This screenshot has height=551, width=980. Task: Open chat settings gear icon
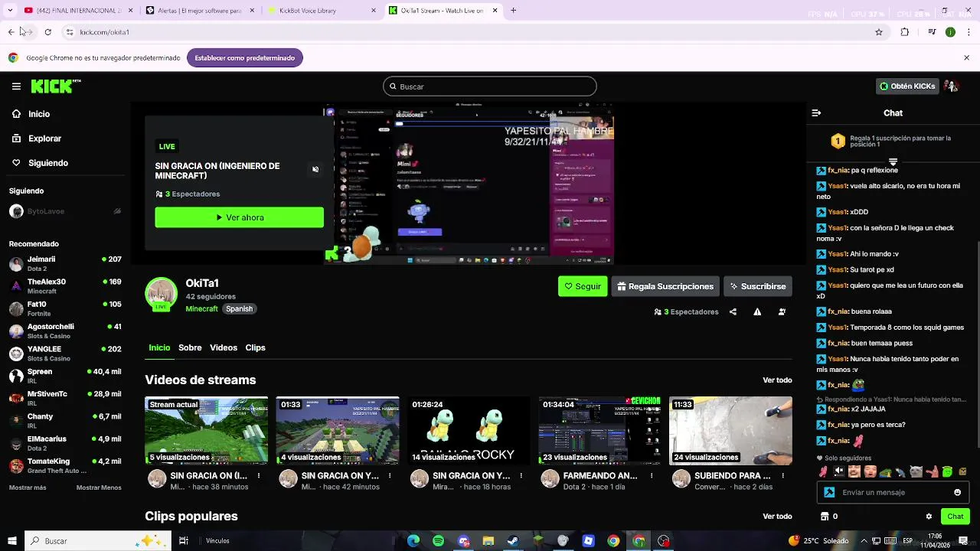point(929,517)
